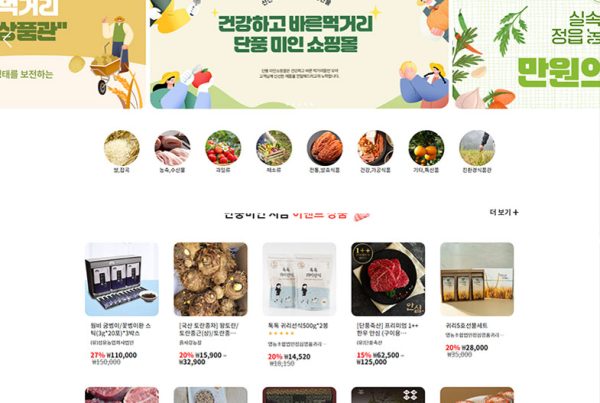This screenshot has height=403, width=600.
Task: Open the livestock and seafood category icon
Action: (x=172, y=148)
